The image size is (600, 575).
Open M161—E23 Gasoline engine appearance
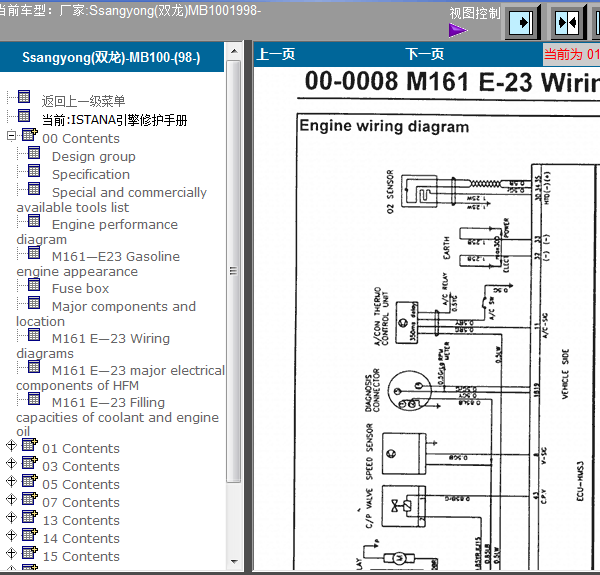[98, 264]
